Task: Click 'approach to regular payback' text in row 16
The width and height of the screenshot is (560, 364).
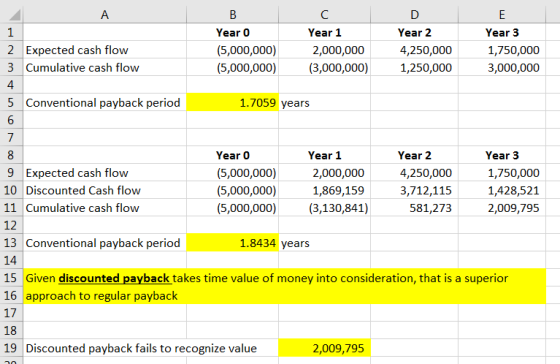Action: tap(101, 296)
